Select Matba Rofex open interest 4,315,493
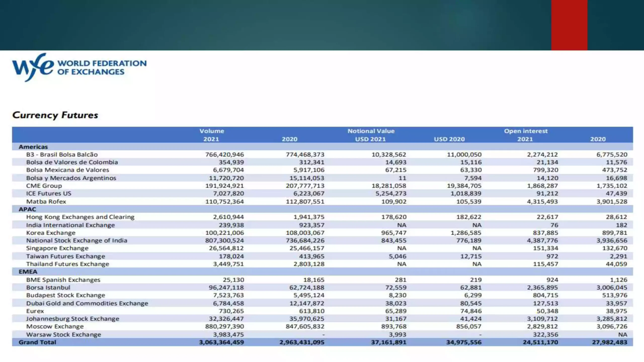This screenshot has width=644, height=362. [x=542, y=202]
